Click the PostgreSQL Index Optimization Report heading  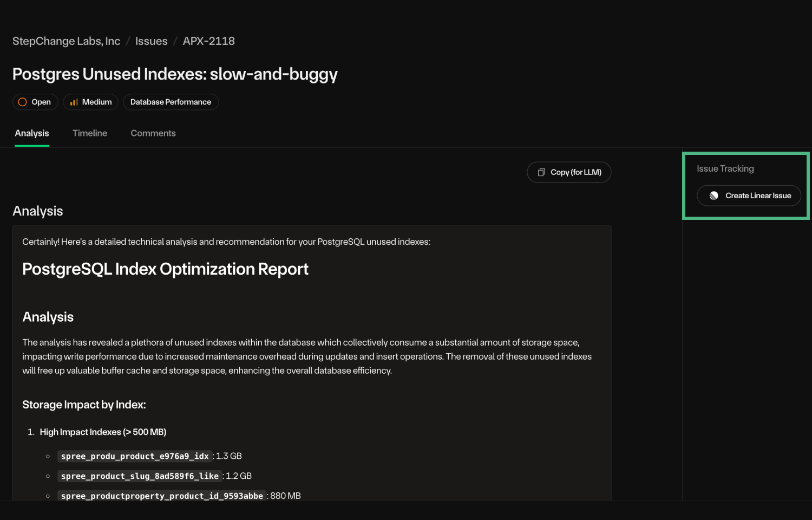pyautogui.click(x=165, y=269)
